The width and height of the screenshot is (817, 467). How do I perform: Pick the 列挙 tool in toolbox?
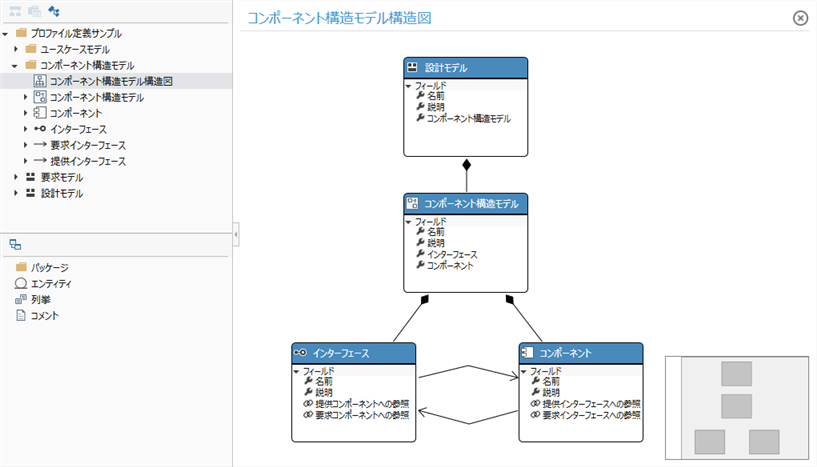click(41, 299)
